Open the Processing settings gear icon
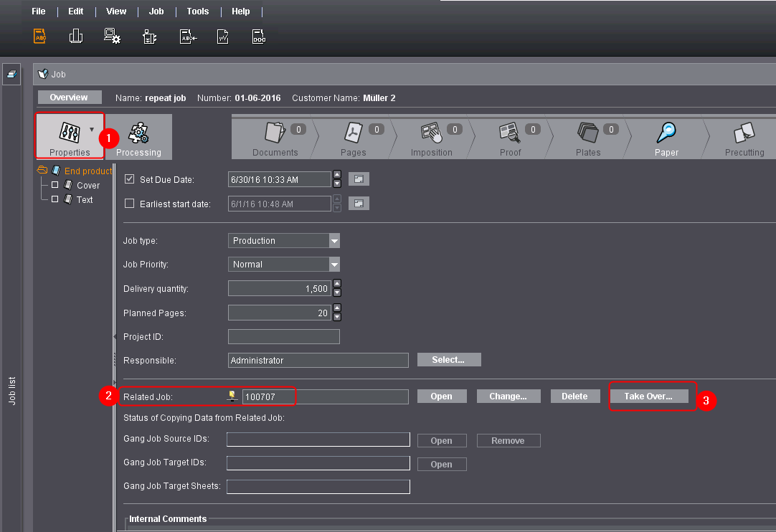 [x=138, y=134]
